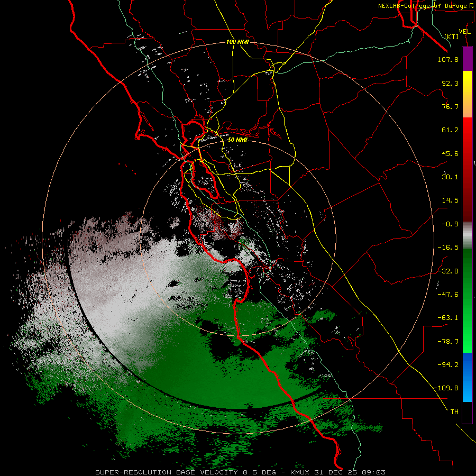
Task: Click the -32.0 velocity scale value
Action: point(448,271)
